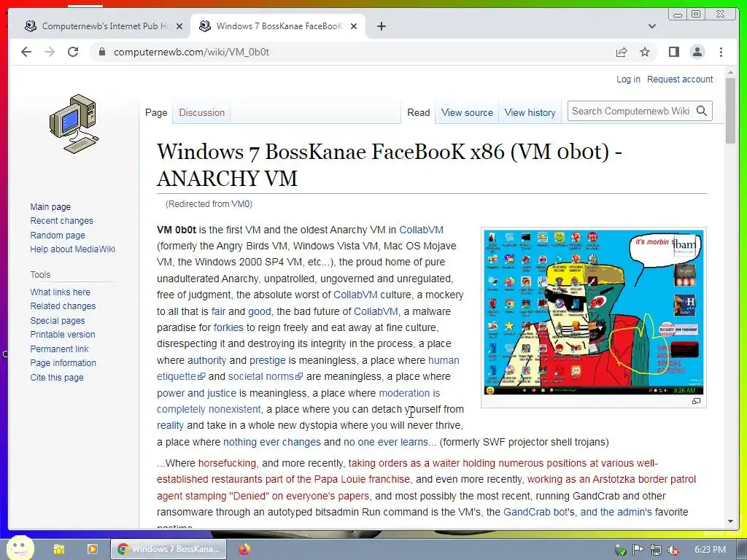Click the page vertical scrollbar thumb
The width and height of the screenshot is (747, 560).
click(730, 110)
